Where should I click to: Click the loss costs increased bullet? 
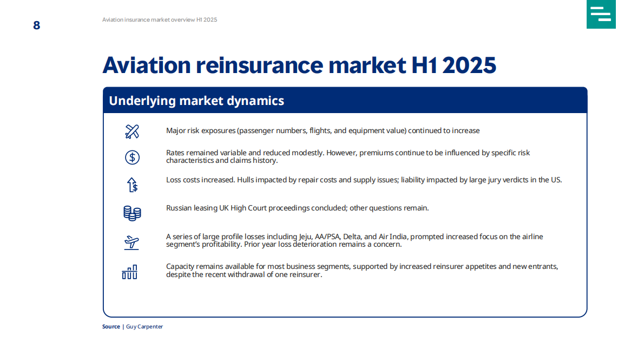tap(364, 180)
